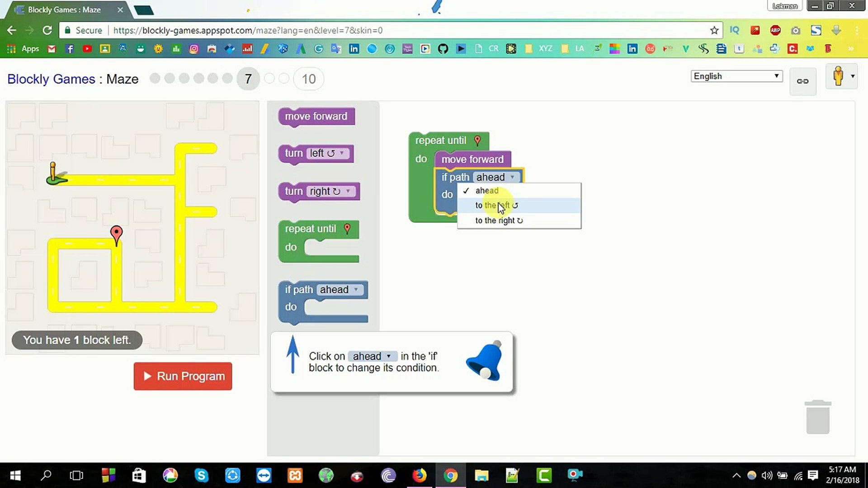Click the Blockly Games title link
This screenshot has width=868, height=488.
(x=51, y=79)
